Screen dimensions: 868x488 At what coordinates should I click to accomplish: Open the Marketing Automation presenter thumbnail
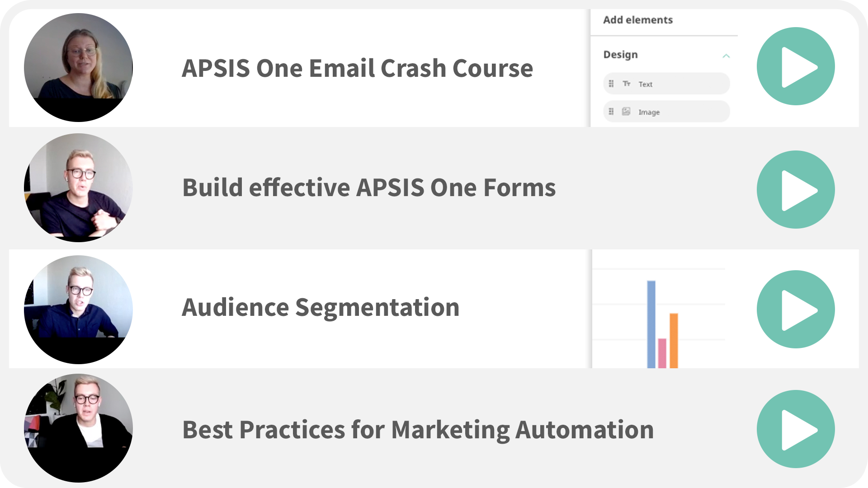tap(78, 428)
